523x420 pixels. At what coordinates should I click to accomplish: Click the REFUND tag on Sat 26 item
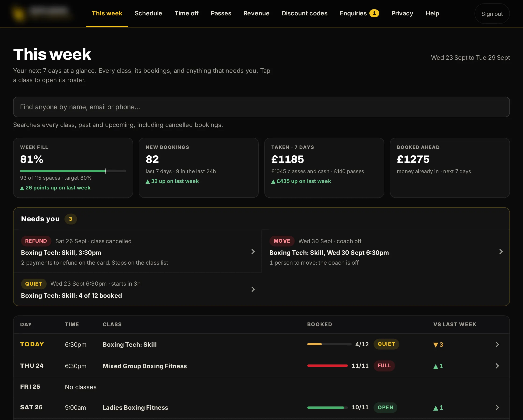[36, 241]
